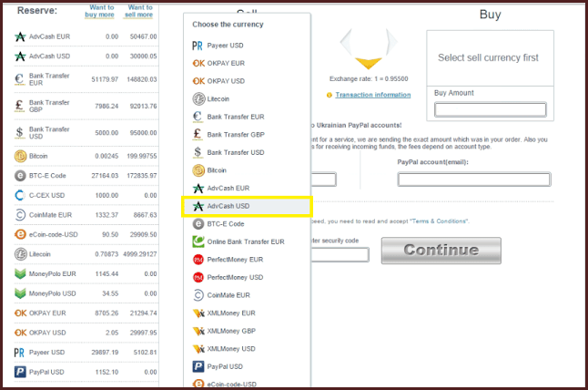
Task: Focus the PayPal account email field
Action: 474,180
